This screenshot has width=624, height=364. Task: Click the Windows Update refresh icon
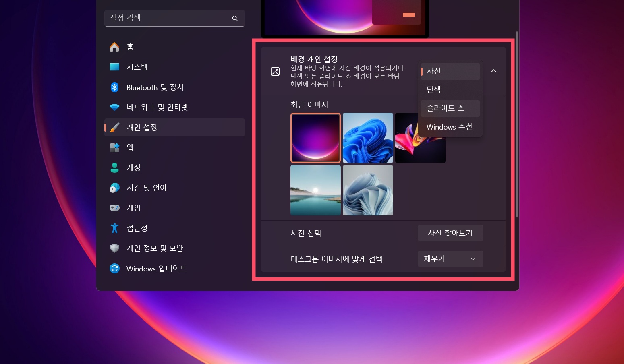(x=114, y=268)
